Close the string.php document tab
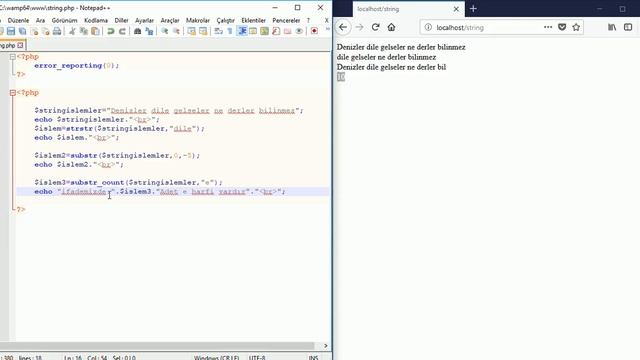The width and height of the screenshot is (640, 360). tap(20, 45)
